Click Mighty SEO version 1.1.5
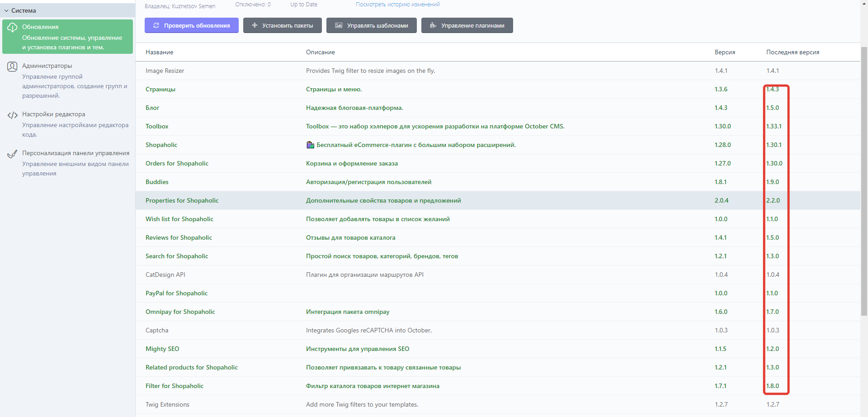Viewport: 868px width, 417px height. coord(721,349)
